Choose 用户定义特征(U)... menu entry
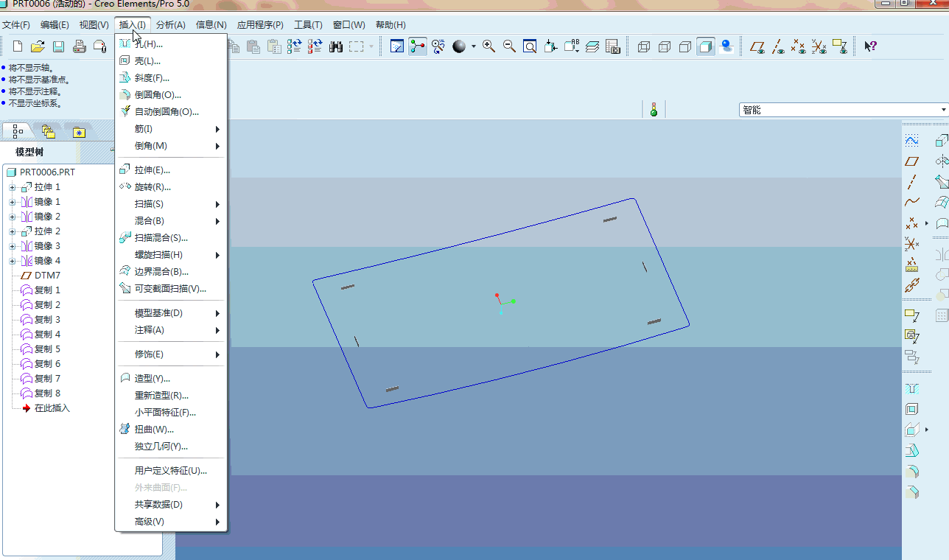 tap(171, 471)
